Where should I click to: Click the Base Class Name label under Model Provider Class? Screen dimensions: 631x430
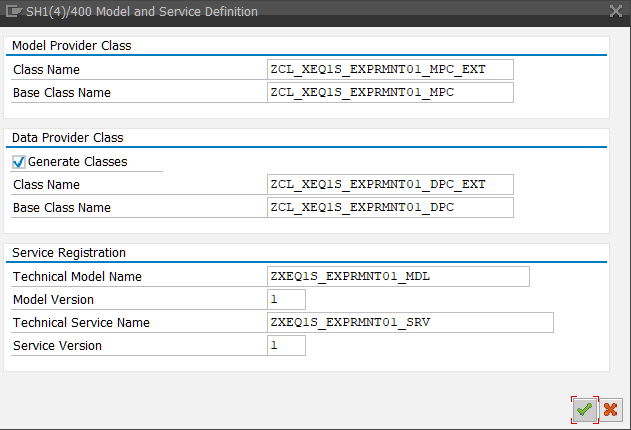62,93
